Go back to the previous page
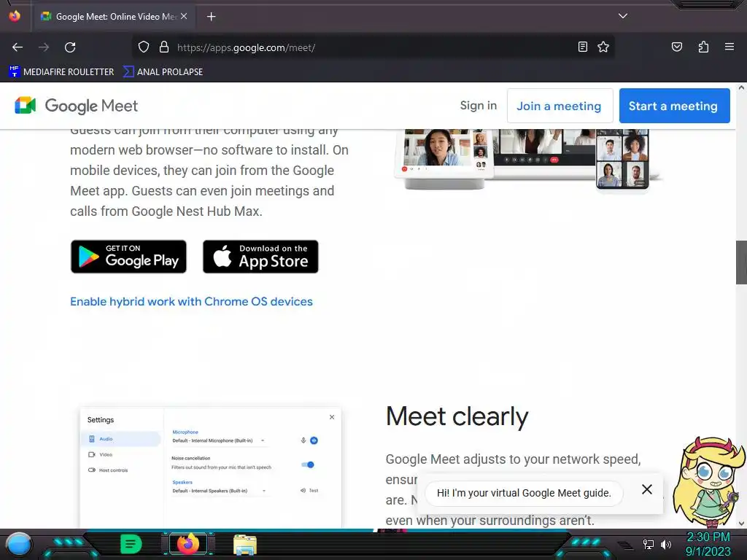 pyautogui.click(x=18, y=47)
